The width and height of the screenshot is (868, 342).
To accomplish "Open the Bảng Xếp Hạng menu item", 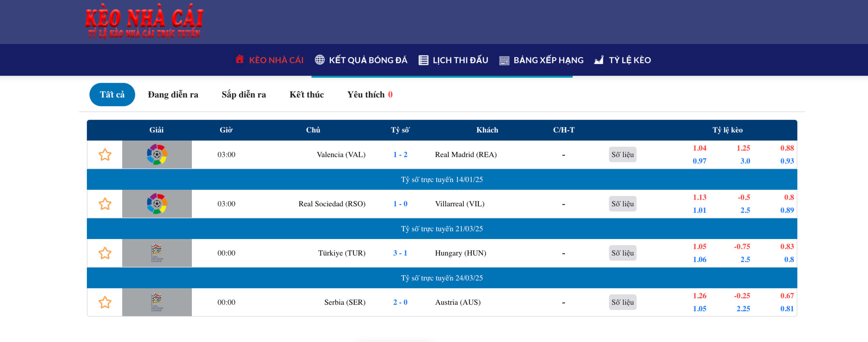I will (x=548, y=60).
